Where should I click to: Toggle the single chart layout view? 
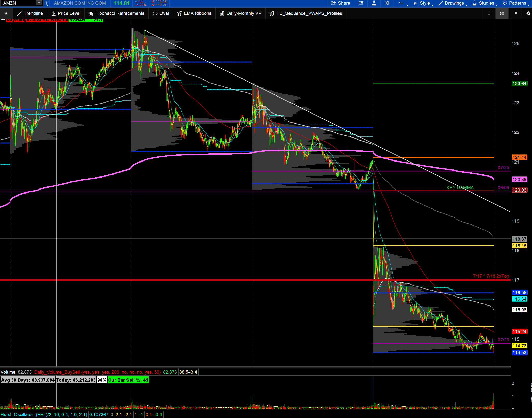(x=489, y=13)
